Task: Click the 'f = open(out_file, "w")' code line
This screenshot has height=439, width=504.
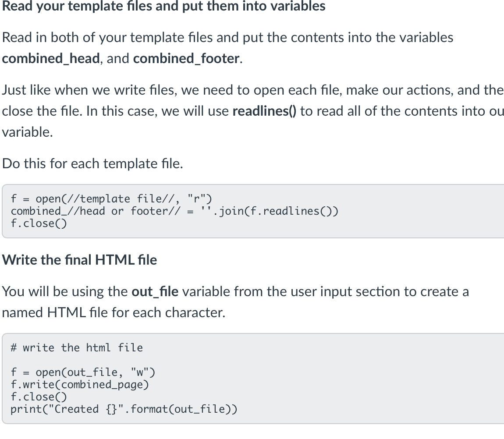Action: click(82, 372)
